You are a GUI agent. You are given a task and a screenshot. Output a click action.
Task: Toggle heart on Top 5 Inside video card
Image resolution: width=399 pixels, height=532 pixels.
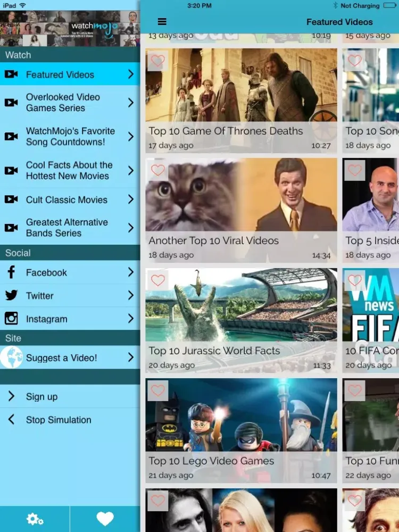pyautogui.click(x=355, y=170)
